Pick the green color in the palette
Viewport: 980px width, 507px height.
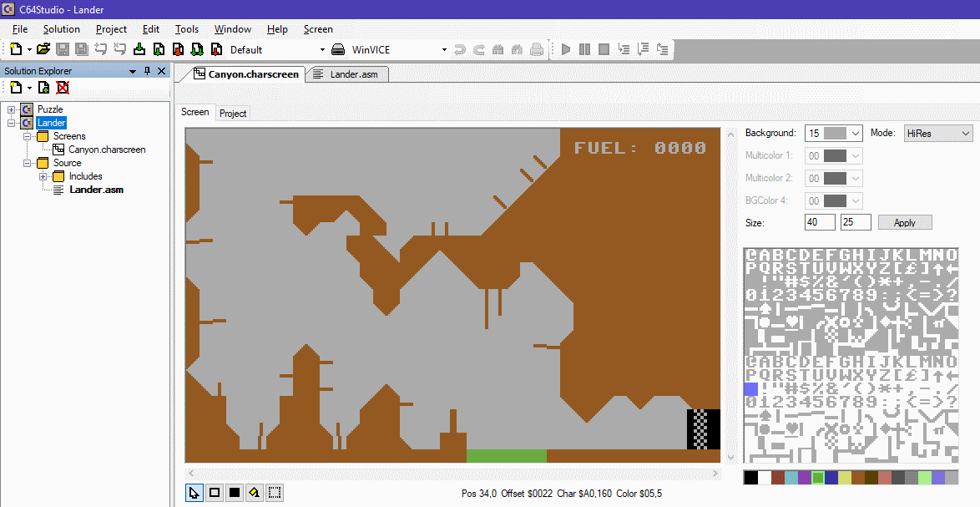818,478
